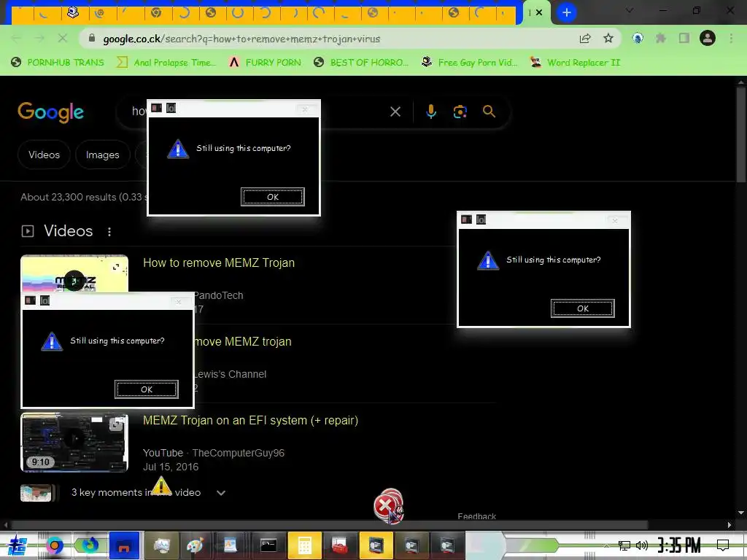The width and height of the screenshot is (747, 560).
Task: Open the Chrome profile avatar
Action: click(x=708, y=38)
